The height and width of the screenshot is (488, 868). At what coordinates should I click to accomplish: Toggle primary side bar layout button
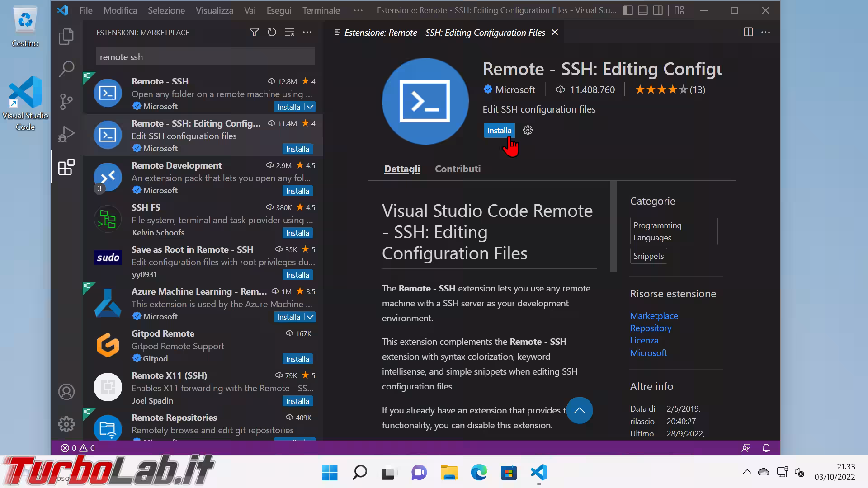tap(627, 10)
